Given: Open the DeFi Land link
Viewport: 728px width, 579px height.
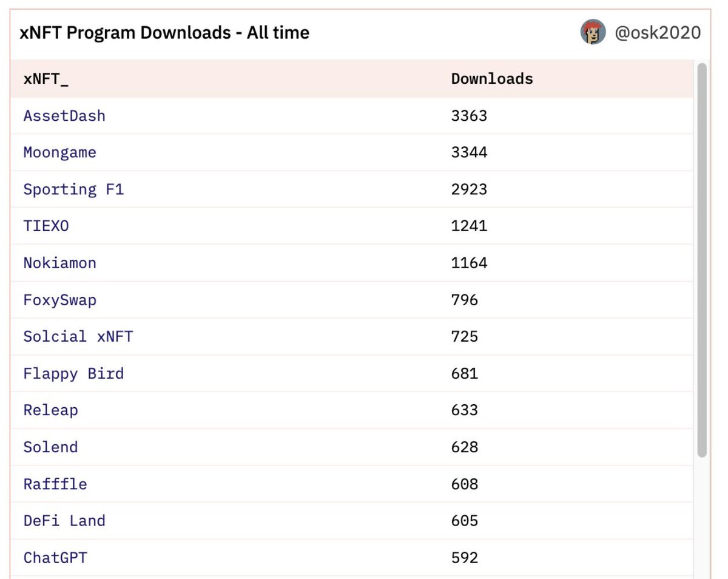Looking at the screenshot, I should tap(64, 521).
